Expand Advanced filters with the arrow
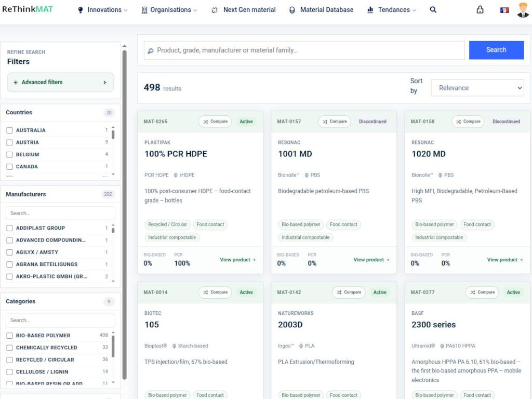This screenshot has width=532, height=399. pos(105,83)
